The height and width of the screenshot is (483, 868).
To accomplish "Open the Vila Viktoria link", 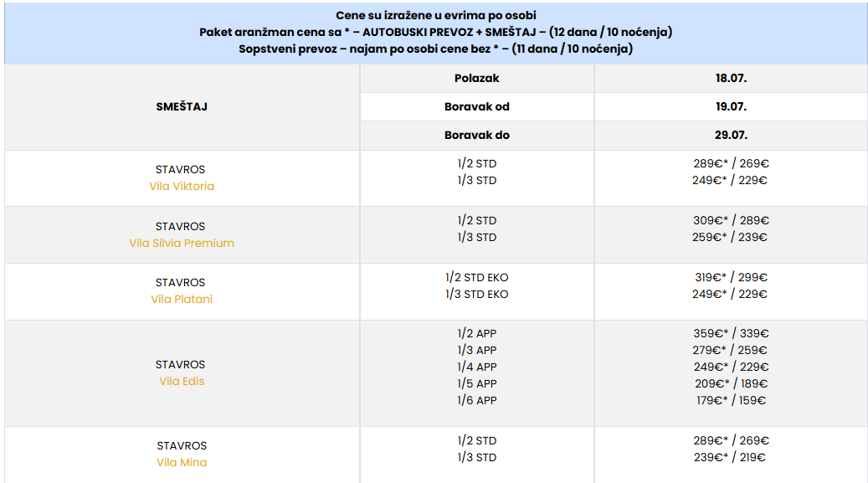I will click(182, 186).
